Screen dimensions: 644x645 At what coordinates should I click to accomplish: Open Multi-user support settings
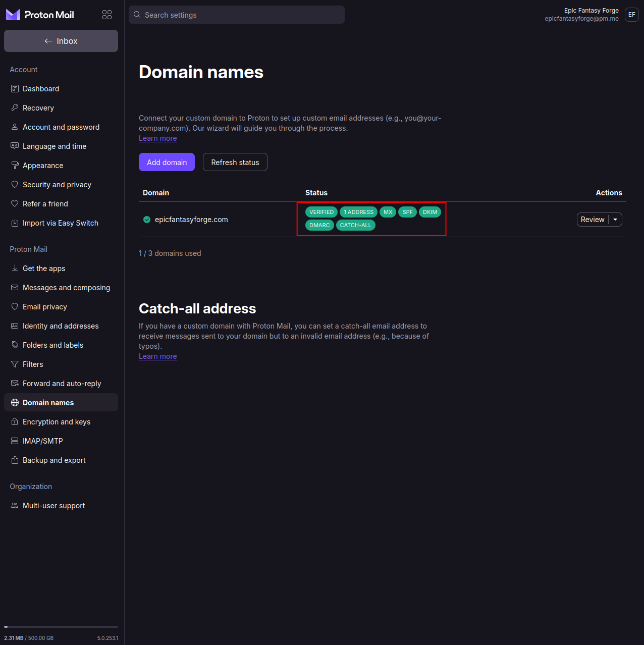coord(61,506)
